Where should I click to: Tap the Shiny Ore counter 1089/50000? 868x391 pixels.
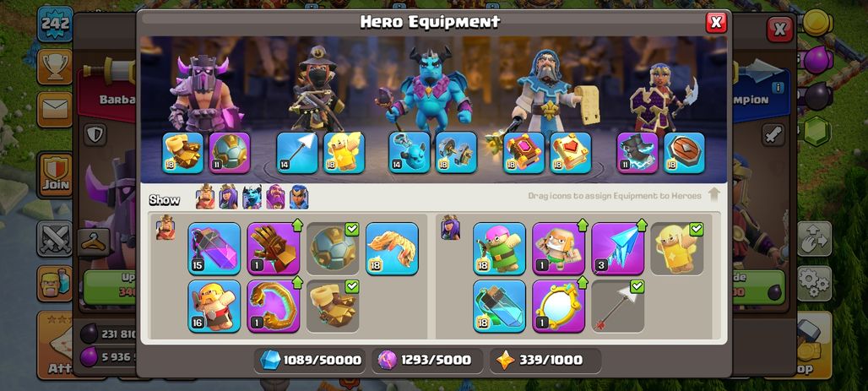point(311,360)
